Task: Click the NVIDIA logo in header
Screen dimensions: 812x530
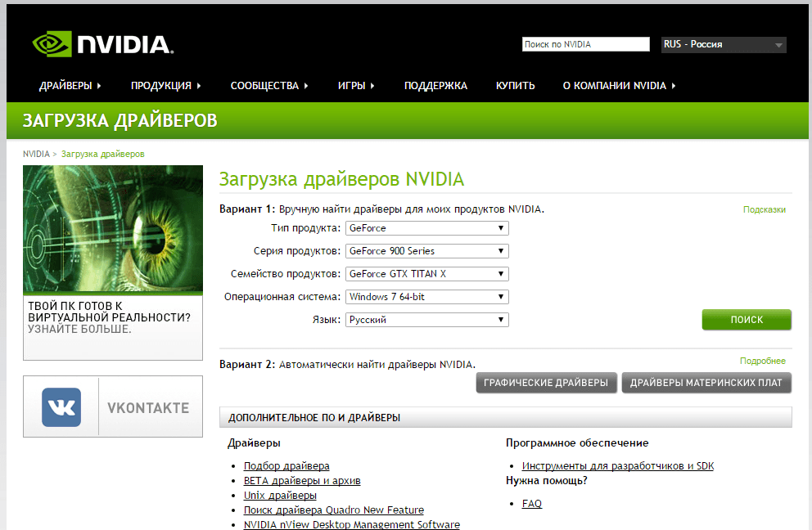Action: coord(102,44)
